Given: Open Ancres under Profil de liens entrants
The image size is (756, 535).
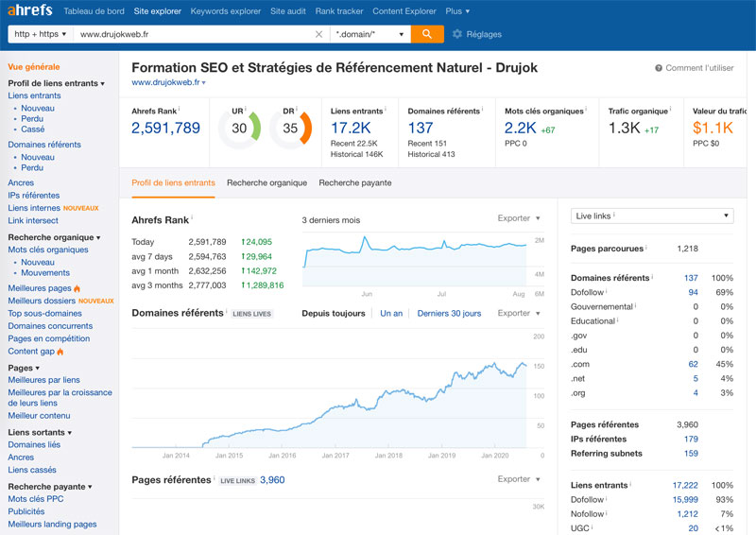Looking at the screenshot, I should click(21, 182).
